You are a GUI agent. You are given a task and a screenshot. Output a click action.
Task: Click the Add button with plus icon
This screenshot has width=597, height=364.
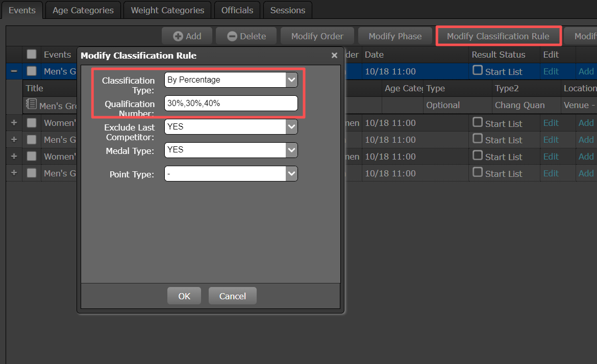(187, 36)
